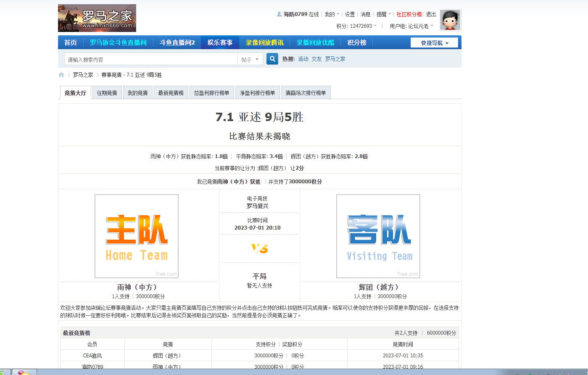
Task: Click the 主队 Home Team image
Action: [x=137, y=236]
